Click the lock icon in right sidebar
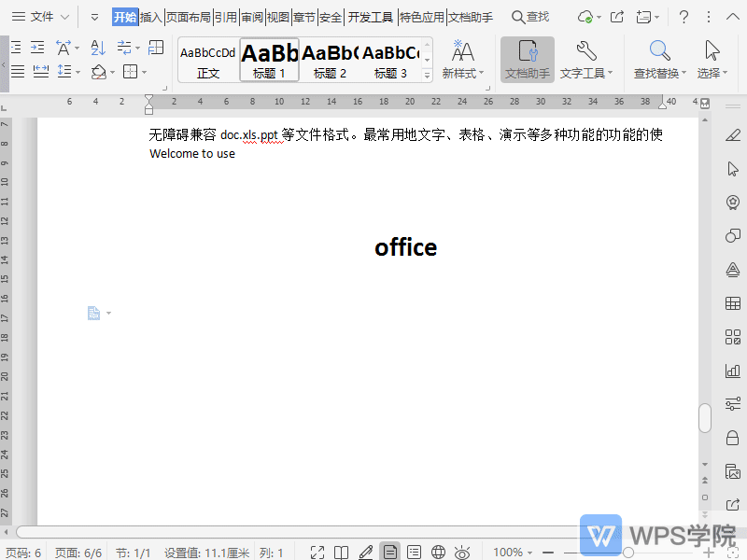 coord(732,438)
